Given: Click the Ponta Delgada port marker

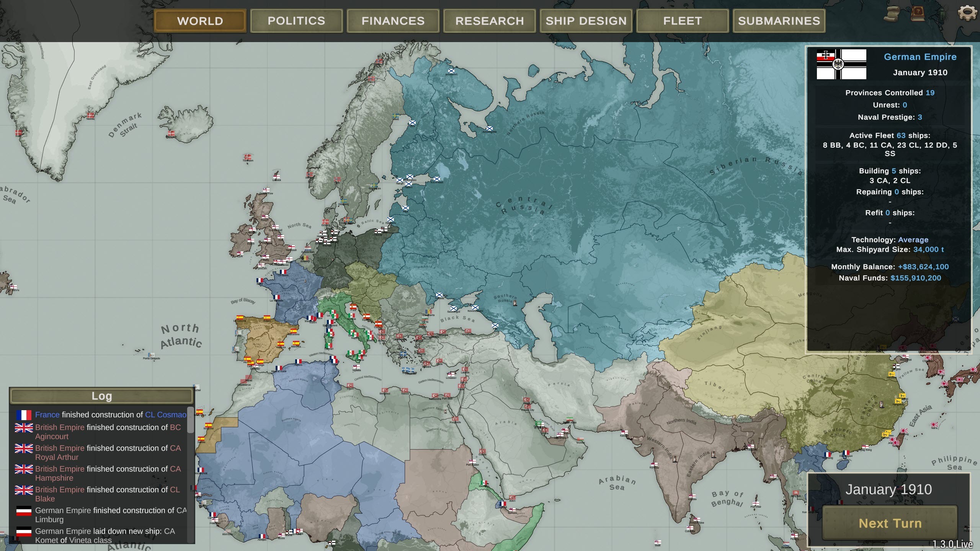Looking at the screenshot, I should pyautogui.click(x=152, y=355).
